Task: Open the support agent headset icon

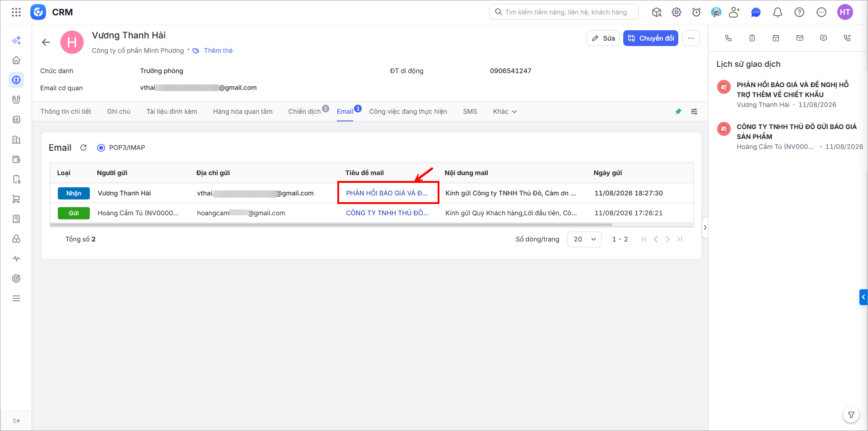Action: [716, 12]
